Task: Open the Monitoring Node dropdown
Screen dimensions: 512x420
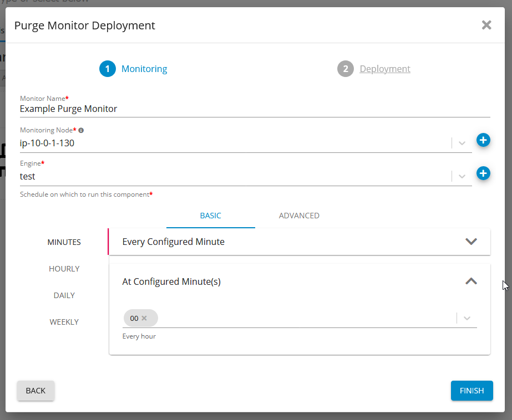Action: pos(462,143)
